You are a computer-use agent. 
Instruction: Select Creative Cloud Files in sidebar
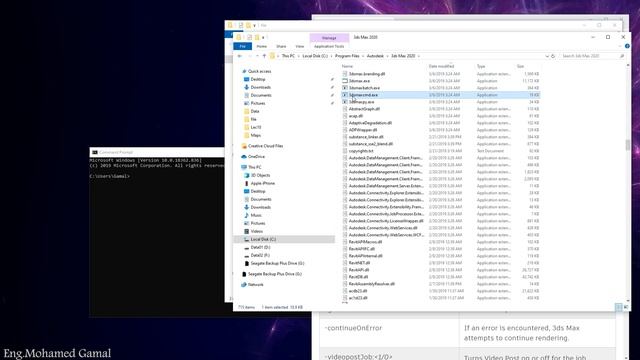(265, 146)
